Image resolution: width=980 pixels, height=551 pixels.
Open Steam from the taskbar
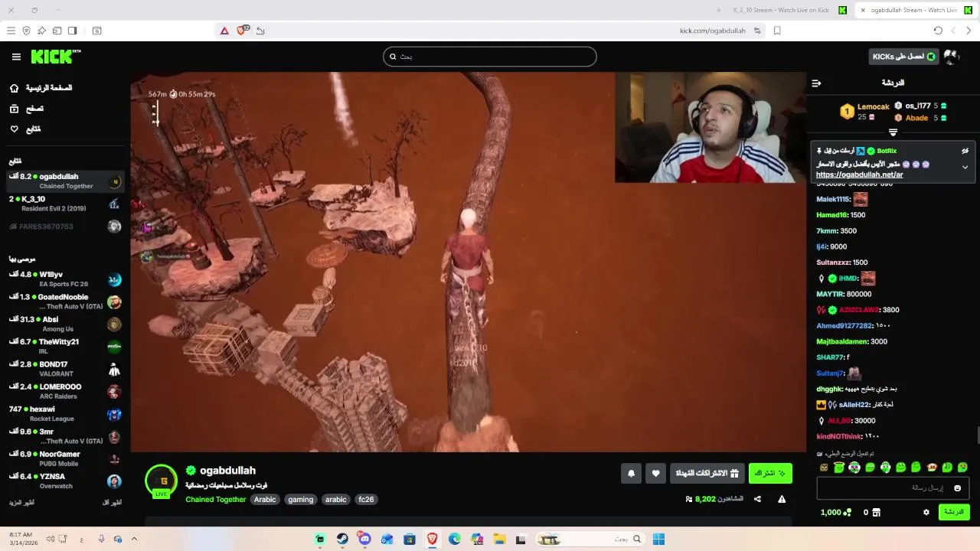[342, 540]
